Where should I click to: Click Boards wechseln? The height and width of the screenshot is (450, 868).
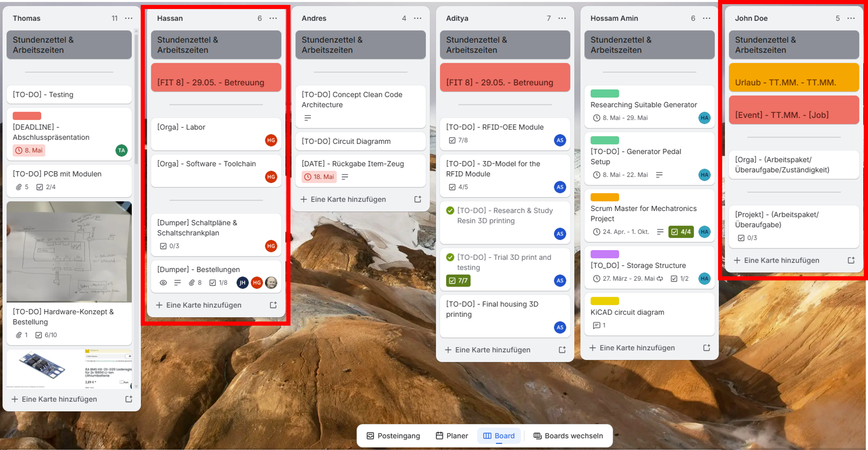pos(568,435)
